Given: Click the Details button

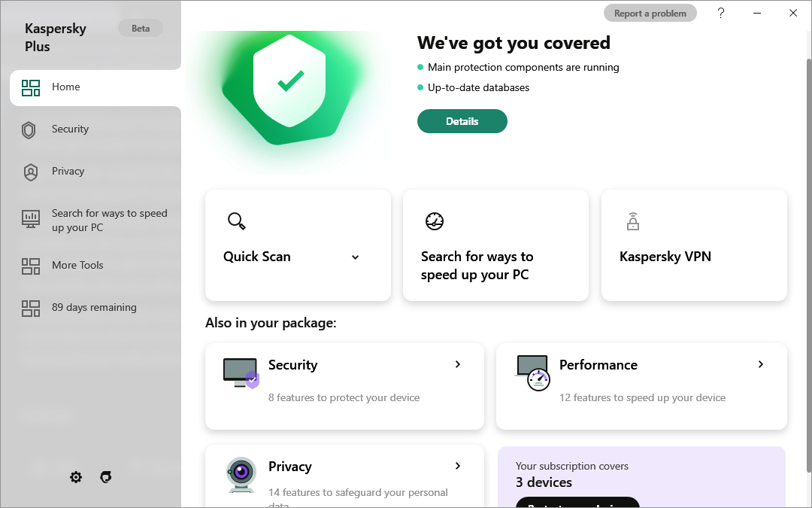Looking at the screenshot, I should pos(462,121).
